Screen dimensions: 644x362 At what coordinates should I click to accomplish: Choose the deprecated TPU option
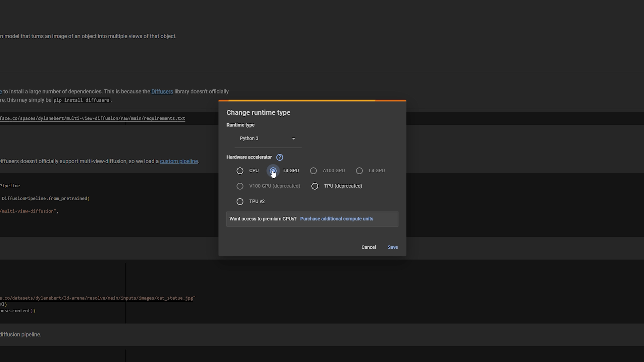tap(315, 186)
